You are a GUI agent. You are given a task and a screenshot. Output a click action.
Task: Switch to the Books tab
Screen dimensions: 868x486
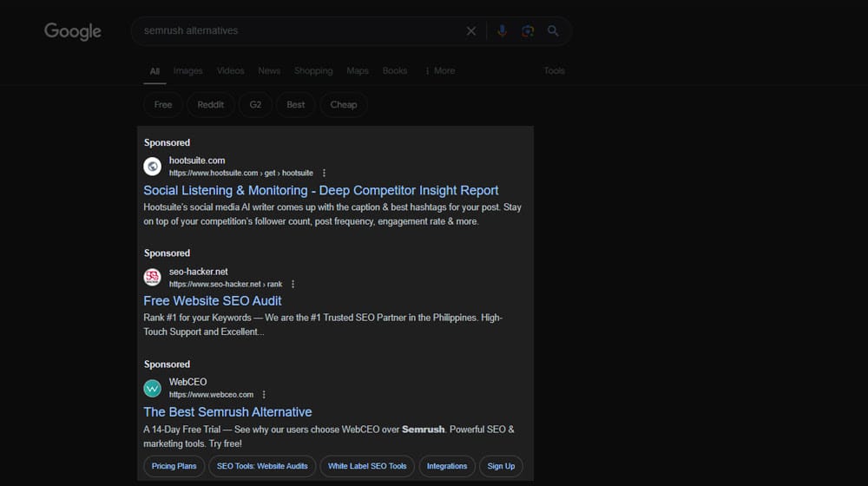coord(395,71)
